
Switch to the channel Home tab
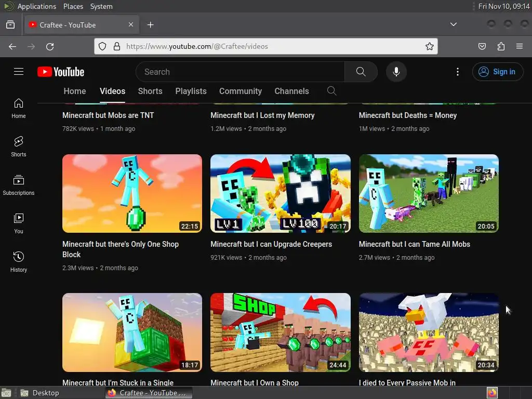point(75,91)
